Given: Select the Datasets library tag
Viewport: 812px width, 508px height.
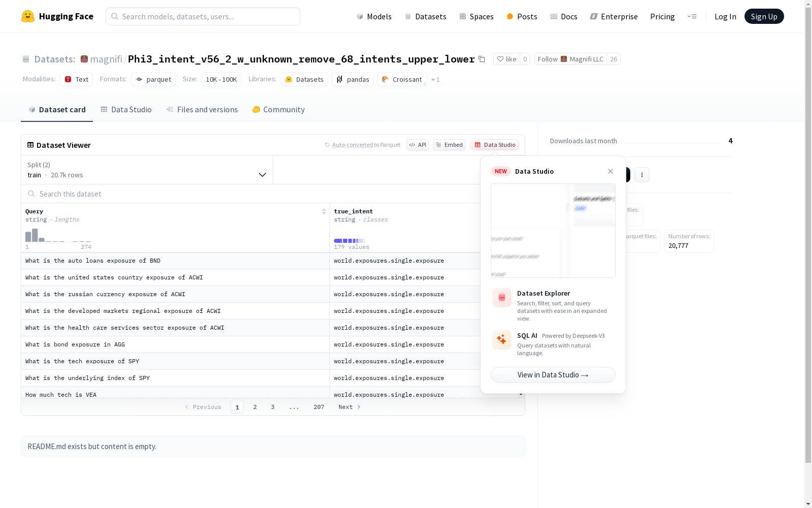Looking at the screenshot, I should point(304,79).
